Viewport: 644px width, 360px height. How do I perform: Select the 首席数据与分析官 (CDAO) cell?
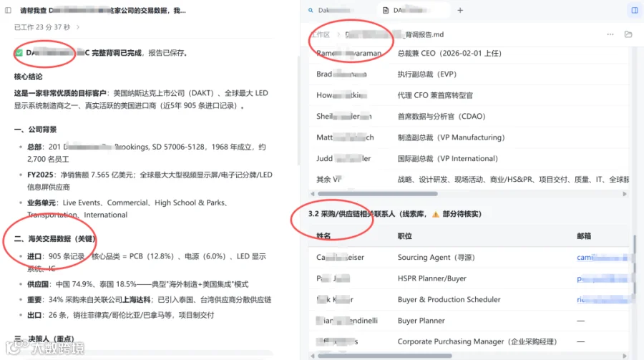click(x=441, y=116)
